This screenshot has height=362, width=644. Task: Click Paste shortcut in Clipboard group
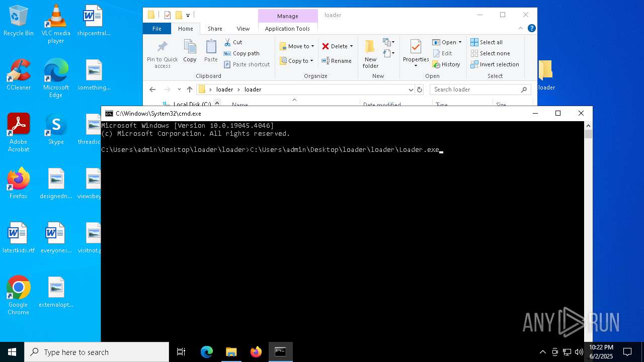coord(247,64)
